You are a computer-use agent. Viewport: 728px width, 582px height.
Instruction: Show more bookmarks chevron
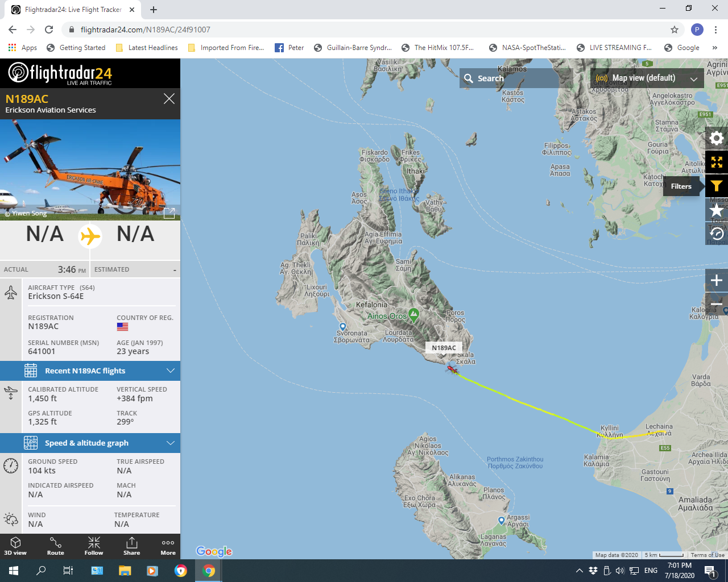pyautogui.click(x=715, y=48)
